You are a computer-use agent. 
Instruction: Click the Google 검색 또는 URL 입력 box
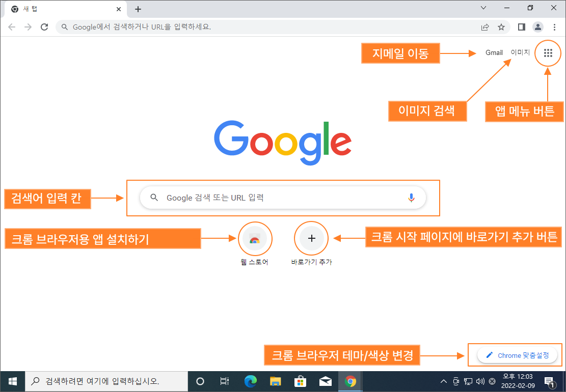(x=283, y=198)
